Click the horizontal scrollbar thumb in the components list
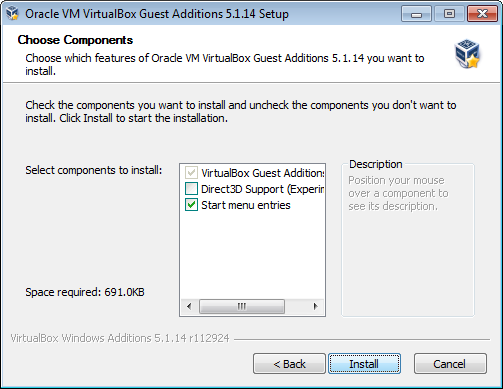Screen dimensions: 503x389 pos(242,306)
